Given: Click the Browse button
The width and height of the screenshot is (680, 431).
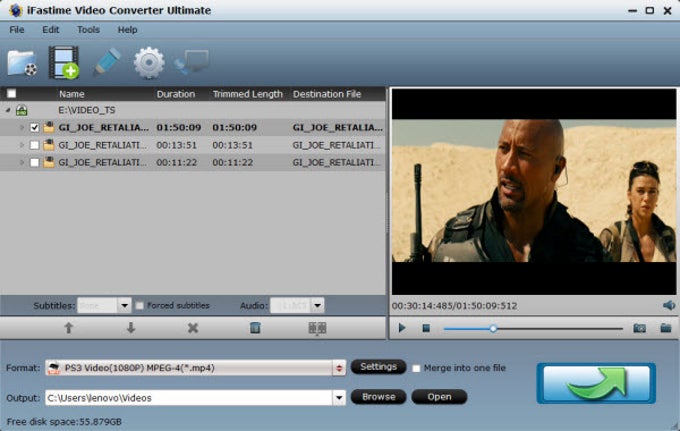Looking at the screenshot, I should 378,397.
